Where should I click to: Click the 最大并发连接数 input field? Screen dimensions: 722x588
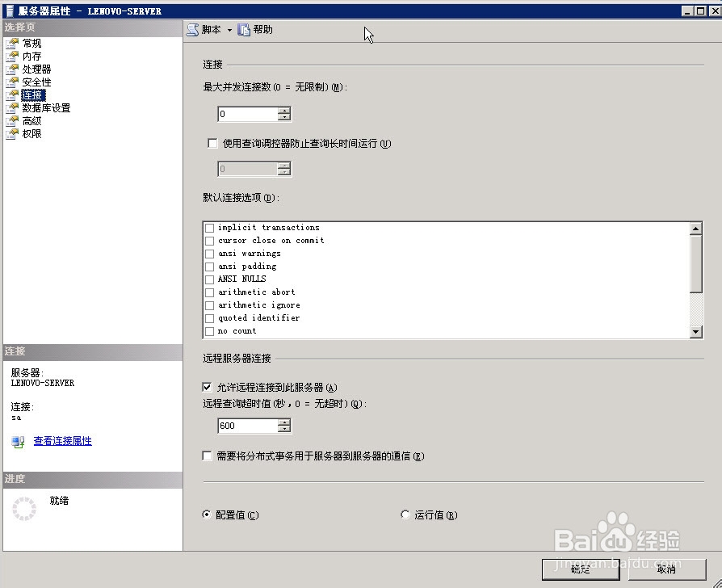tap(246, 114)
